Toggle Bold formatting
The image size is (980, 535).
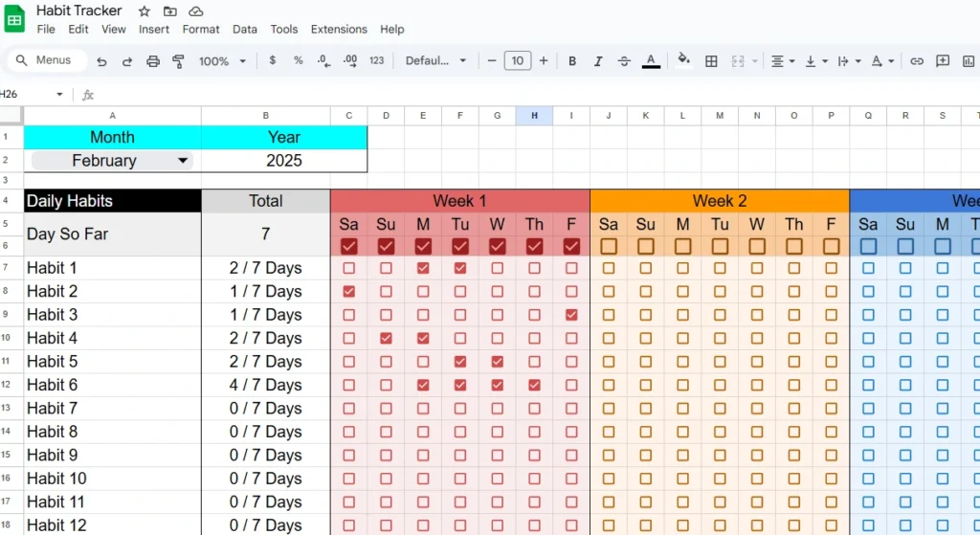click(572, 61)
